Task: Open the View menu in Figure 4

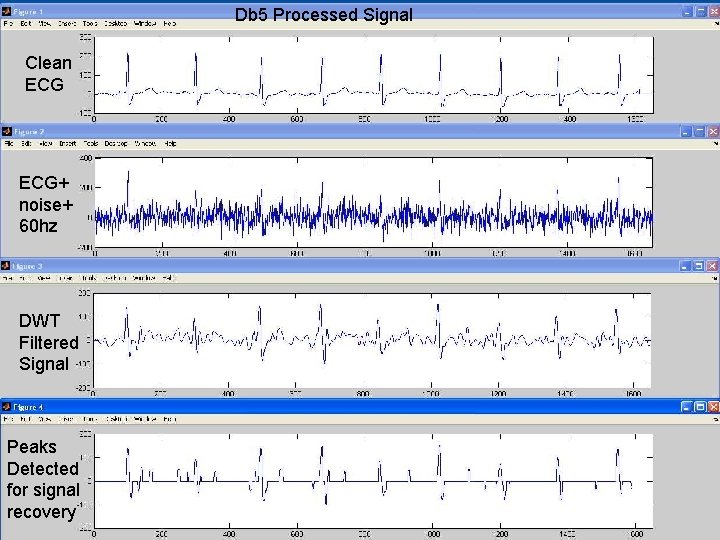Action: [x=45, y=419]
